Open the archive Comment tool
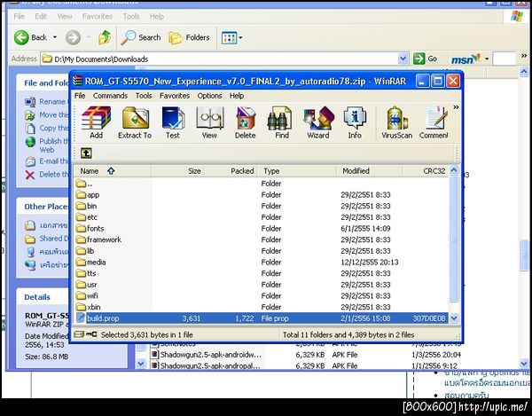 pos(434,122)
